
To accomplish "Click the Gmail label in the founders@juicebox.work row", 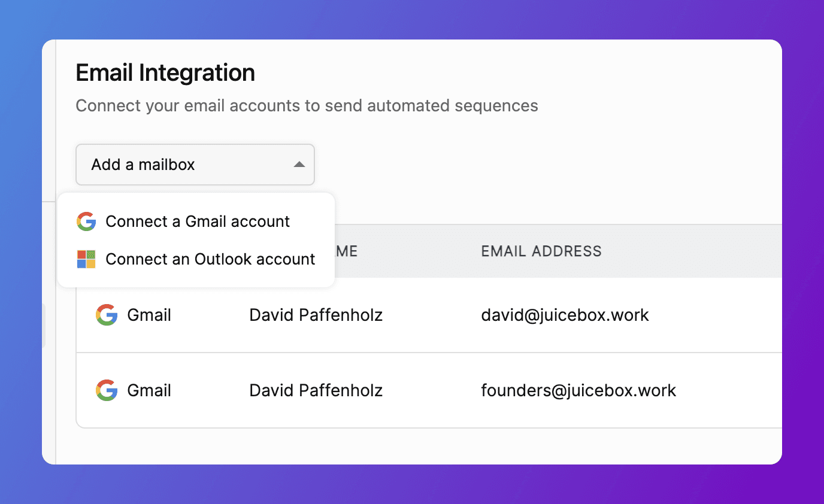I will (149, 390).
